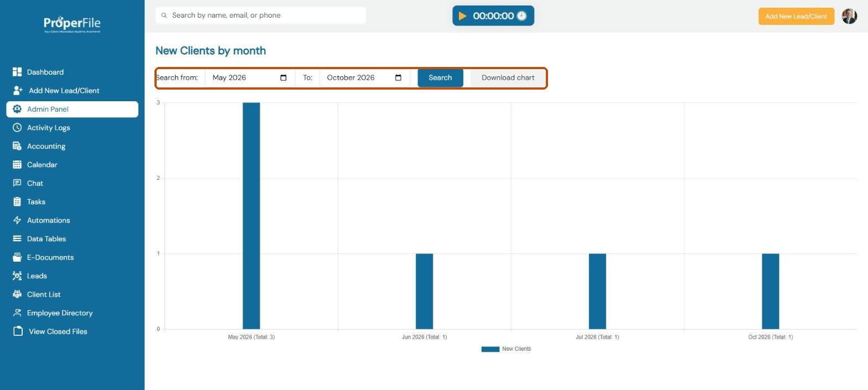Click the Add New Lead/Client orange button
868x390 pixels.
point(796,16)
